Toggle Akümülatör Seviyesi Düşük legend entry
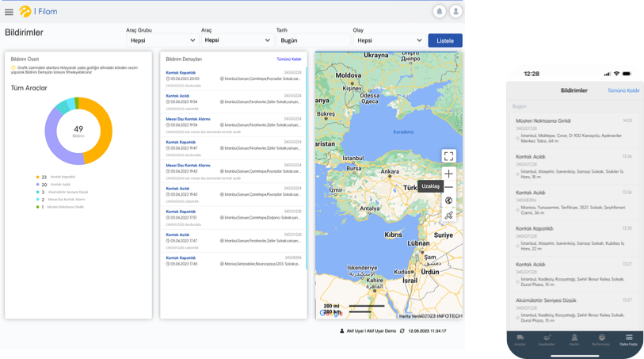 (x=63, y=192)
